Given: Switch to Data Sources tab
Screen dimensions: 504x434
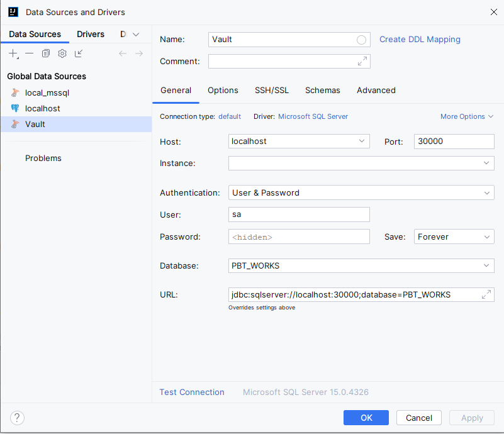Looking at the screenshot, I should [35, 34].
